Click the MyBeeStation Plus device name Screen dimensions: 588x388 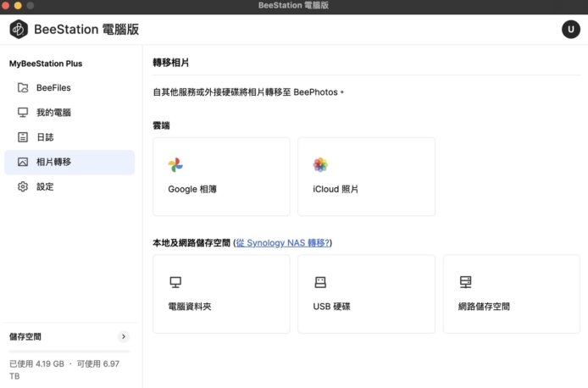coord(46,64)
